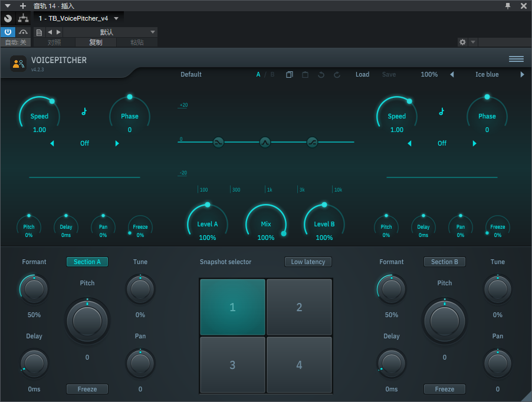Select next color theme after Ice blue

tap(522, 75)
